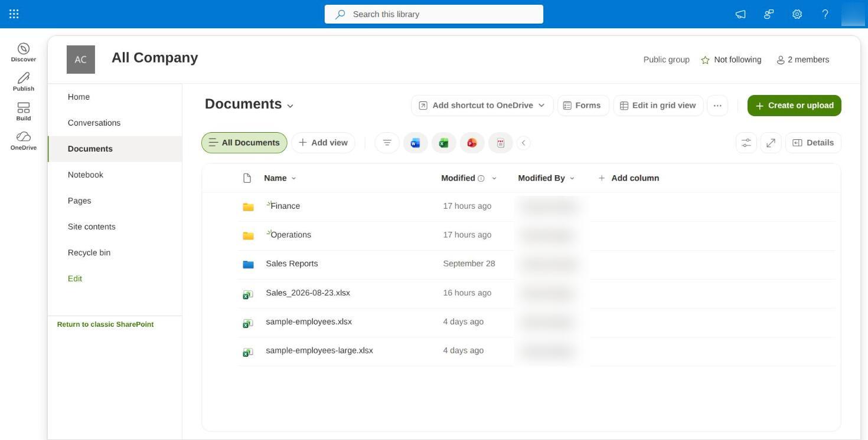Click the megaphone announcements icon
Image resolution: width=868 pixels, height=440 pixels.
point(740,14)
